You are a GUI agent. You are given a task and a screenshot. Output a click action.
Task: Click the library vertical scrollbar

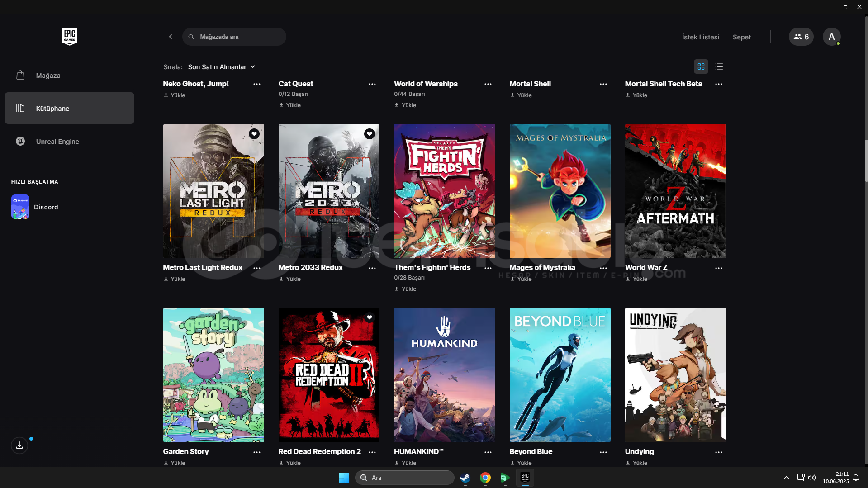pos(866,161)
